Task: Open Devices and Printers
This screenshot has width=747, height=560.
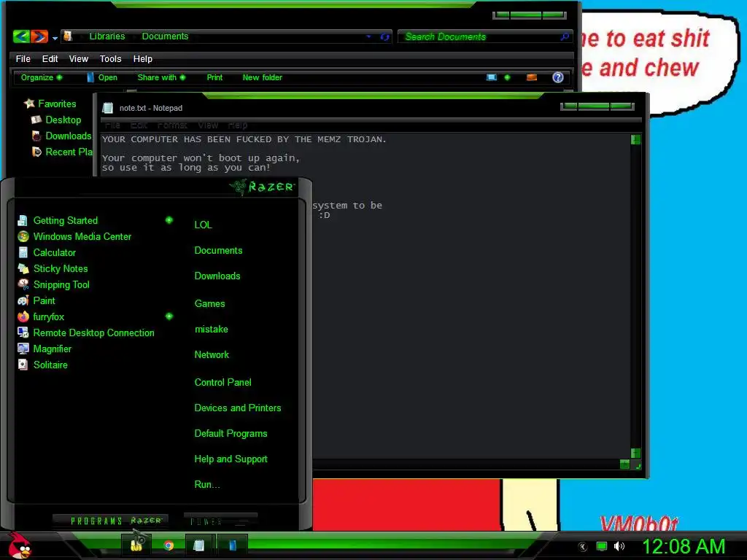Action: [x=238, y=408]
